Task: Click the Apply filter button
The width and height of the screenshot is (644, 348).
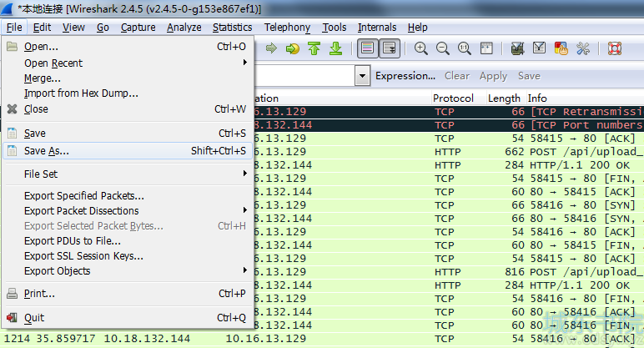Action: [x=493, y=76]
